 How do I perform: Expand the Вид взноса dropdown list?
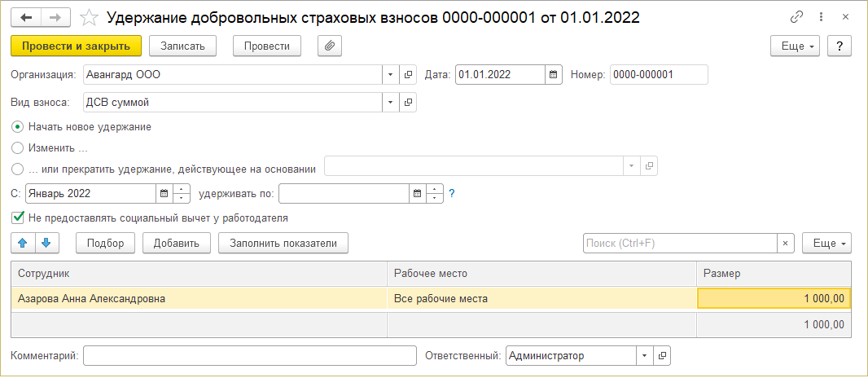click(390, 103)
